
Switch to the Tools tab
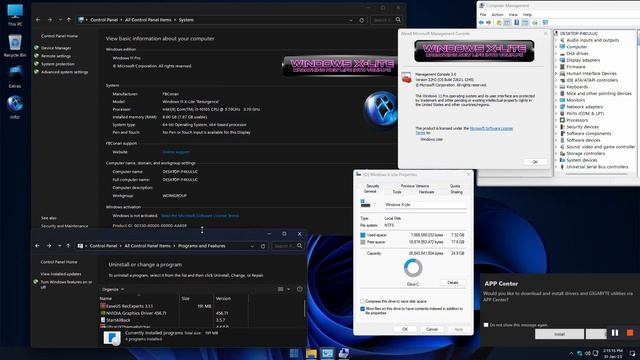click(397, 192)
